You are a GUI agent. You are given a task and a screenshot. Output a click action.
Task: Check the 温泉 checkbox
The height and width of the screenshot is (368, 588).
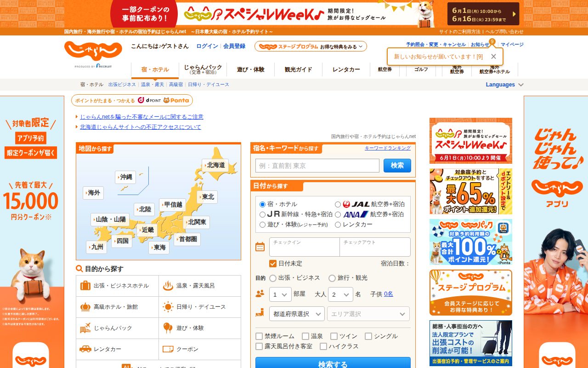pyautogui.click(x=305, y=336)
